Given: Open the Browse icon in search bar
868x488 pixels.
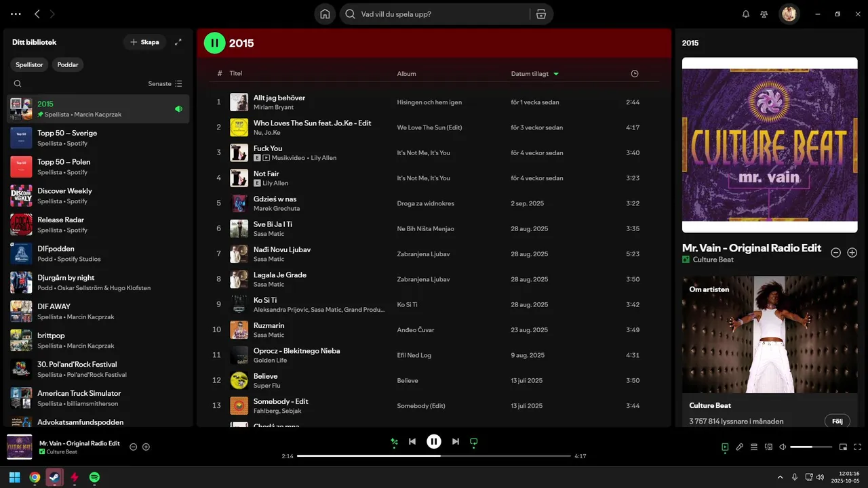Looking at the screenshot, I should click(540, 14).
